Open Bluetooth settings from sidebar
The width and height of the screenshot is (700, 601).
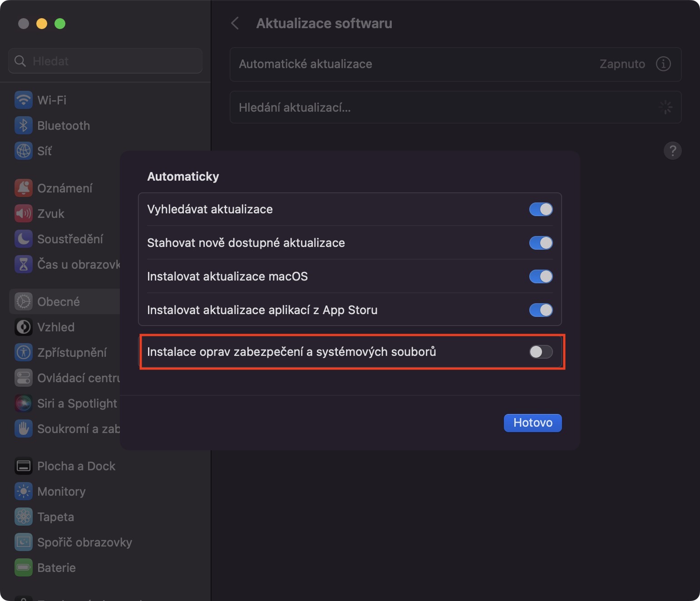(63, 126)
